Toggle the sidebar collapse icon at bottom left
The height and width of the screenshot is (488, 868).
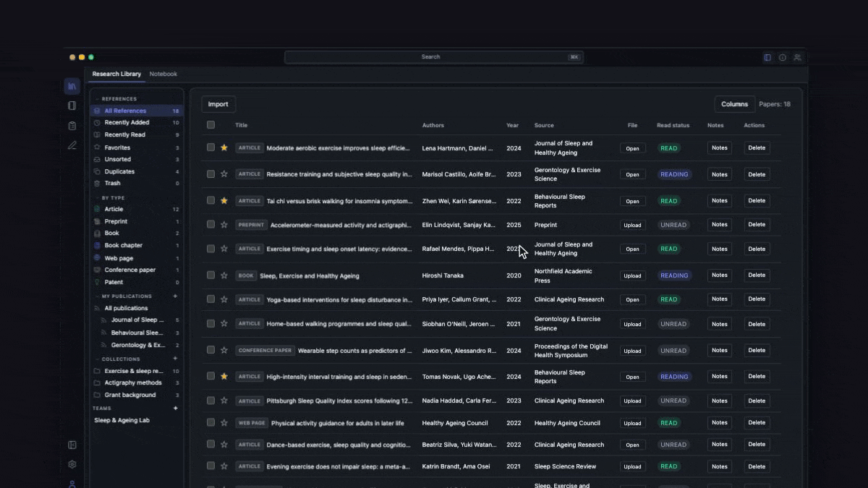click(x=72, y=445)
